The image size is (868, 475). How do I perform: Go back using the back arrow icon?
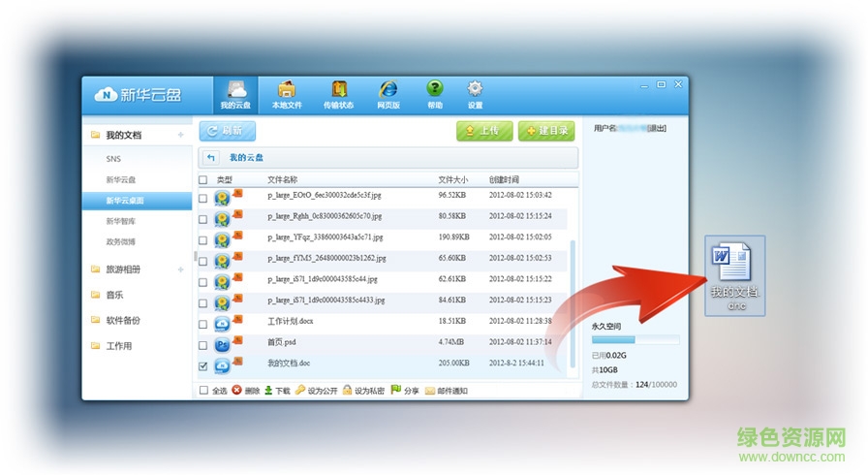pos(210,158)
